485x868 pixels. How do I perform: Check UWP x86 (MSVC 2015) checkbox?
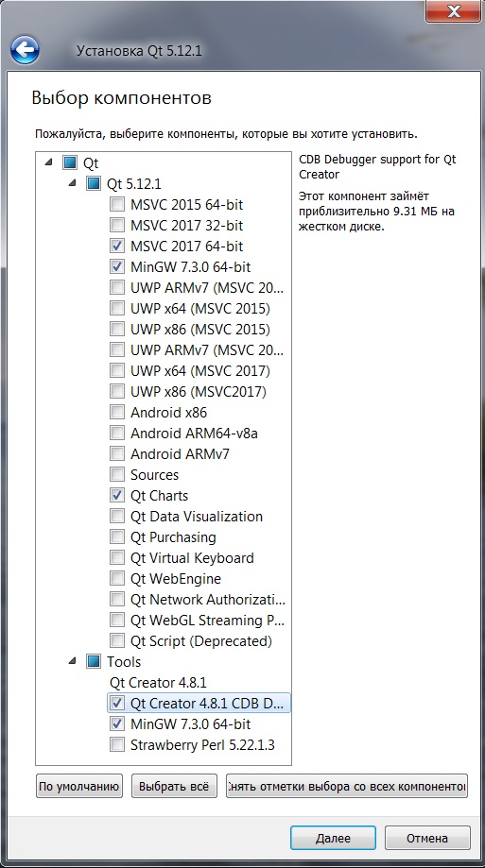(x=117, y=330)
